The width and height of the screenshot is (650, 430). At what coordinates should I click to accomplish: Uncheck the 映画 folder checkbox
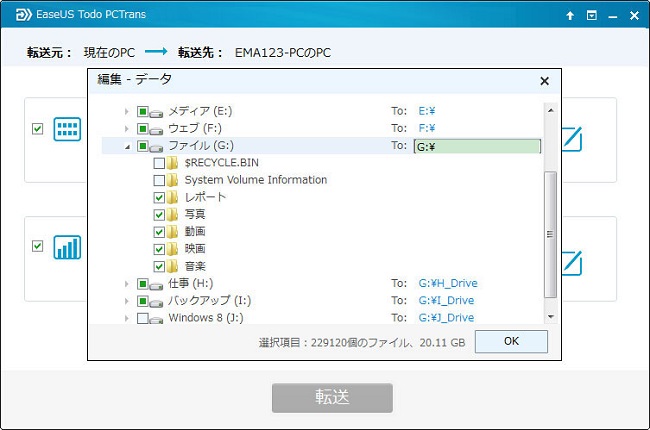pyautogui.click(x=159, y=249)
